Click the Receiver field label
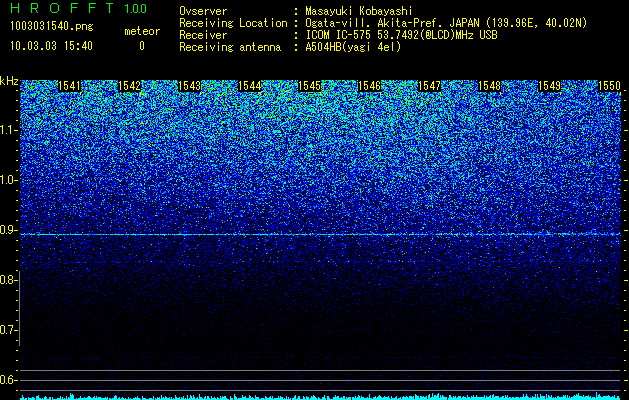Screen dimensions: 629x400 click(x=203, y=35)
